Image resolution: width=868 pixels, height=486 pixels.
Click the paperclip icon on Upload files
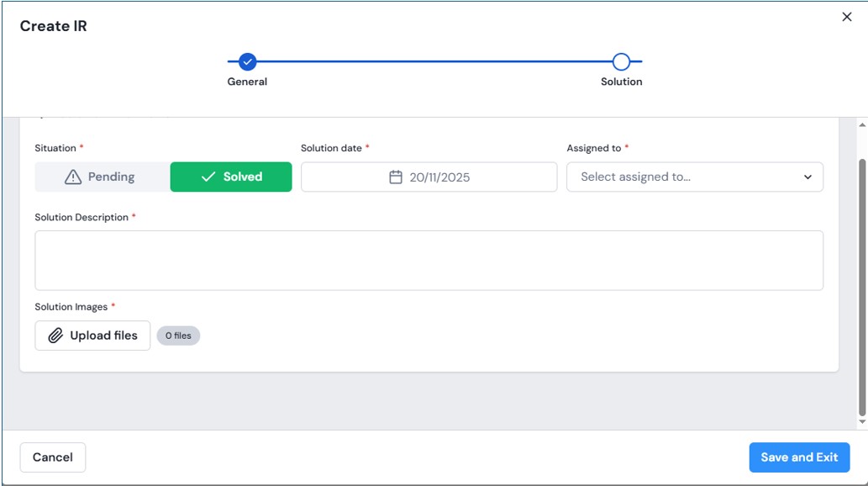click(x=55, y=335)
